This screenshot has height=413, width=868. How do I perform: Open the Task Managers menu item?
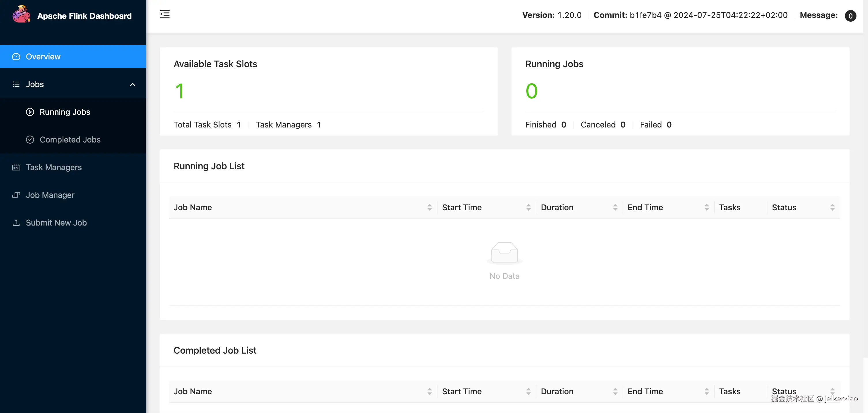[54, 168]
